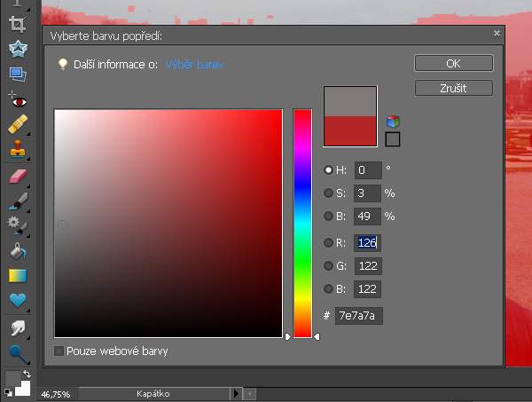Select the G green radio button

coord(329,265)
